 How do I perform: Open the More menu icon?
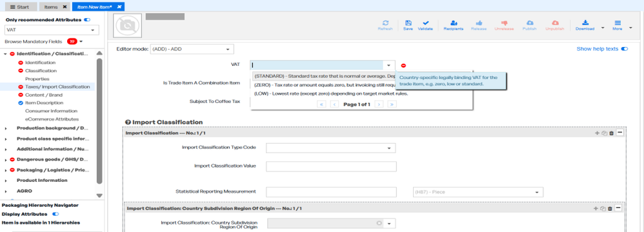(617, 23)
